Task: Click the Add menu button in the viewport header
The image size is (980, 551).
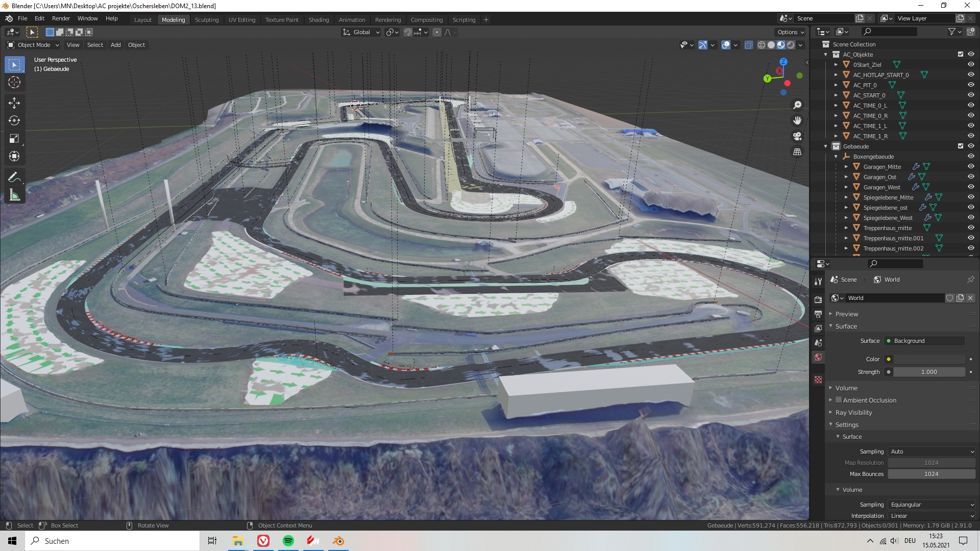Action: [116, 45]
